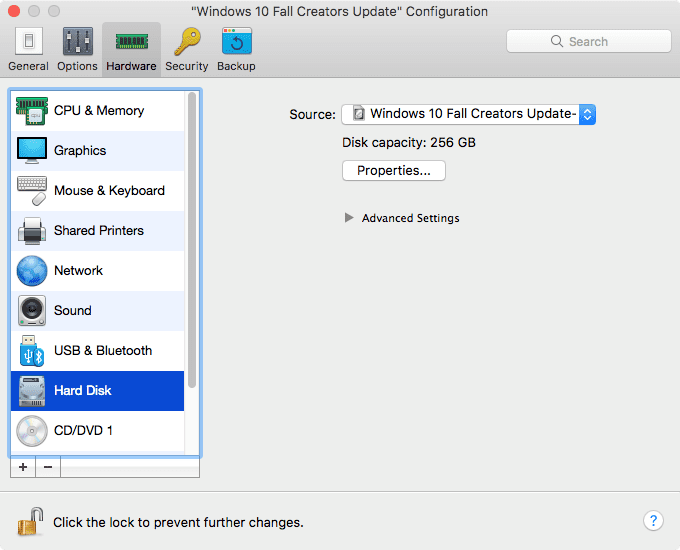Select Shared Printers entry
The height and width of the screenshot is (550, 680).
[x=98, y=231]
